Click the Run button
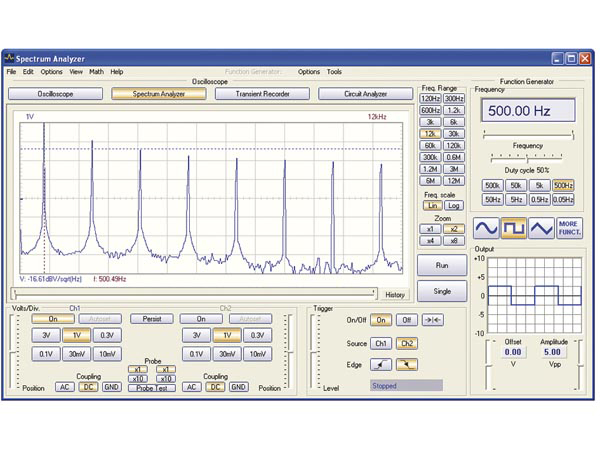Image resolution: width=600 pixels, height=450 pixels. point(442,265)
